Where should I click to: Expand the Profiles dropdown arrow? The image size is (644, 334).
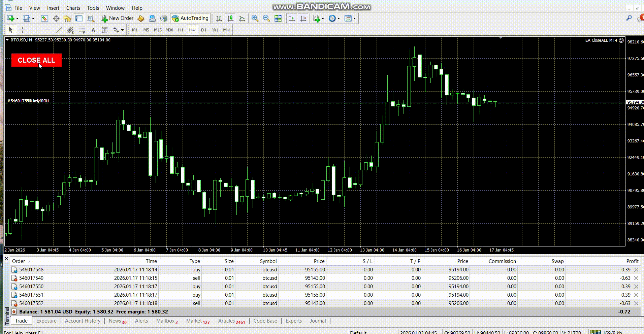pyautogui.click(x=33, y=19)
